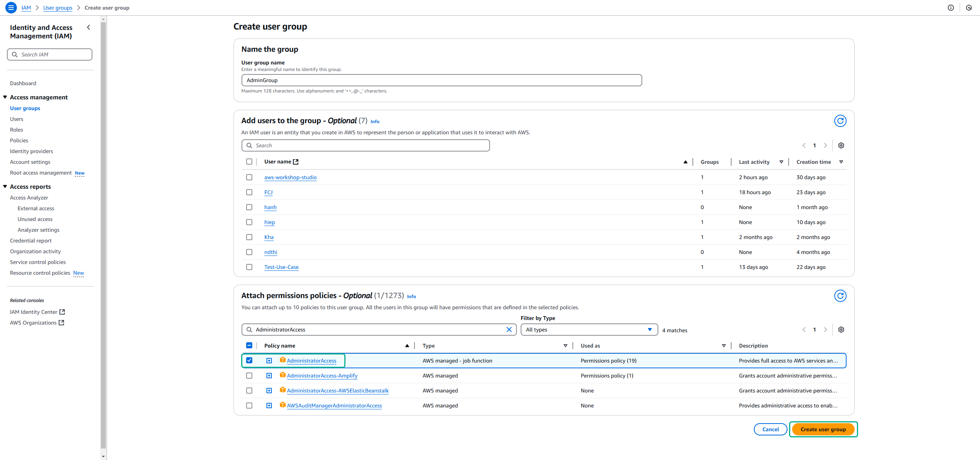Screen dimensions: 980x460
Task: Expand AdministratorAccess policy details
Action: tap(269, 361)
